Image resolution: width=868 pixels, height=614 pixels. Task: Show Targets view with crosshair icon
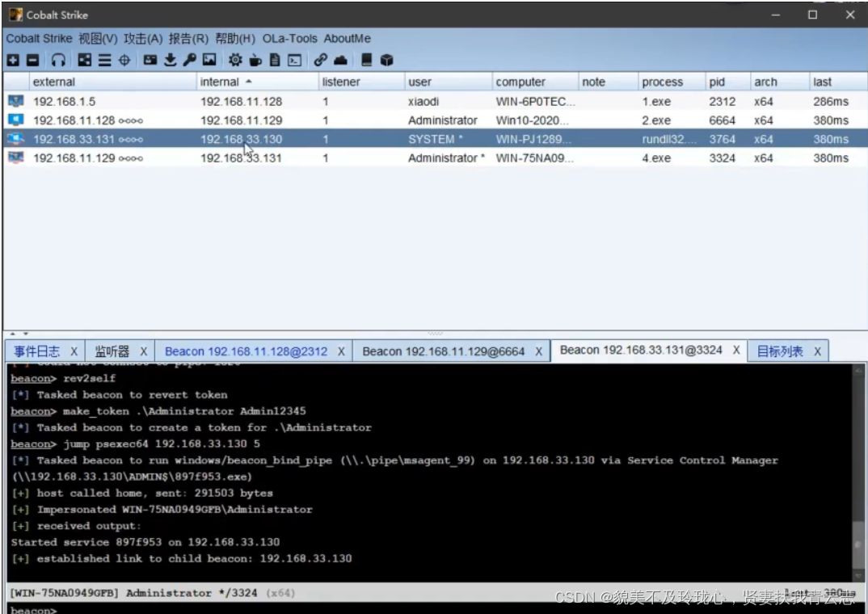124,61
